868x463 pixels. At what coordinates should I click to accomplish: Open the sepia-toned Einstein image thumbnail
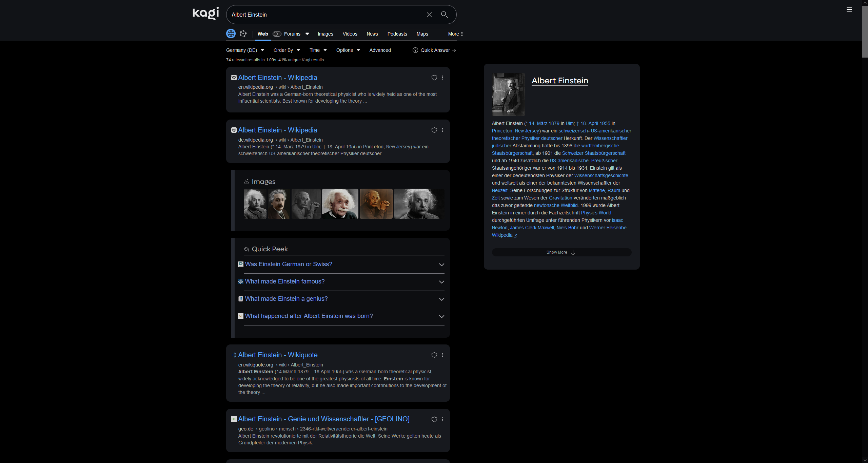coord(376,204)
